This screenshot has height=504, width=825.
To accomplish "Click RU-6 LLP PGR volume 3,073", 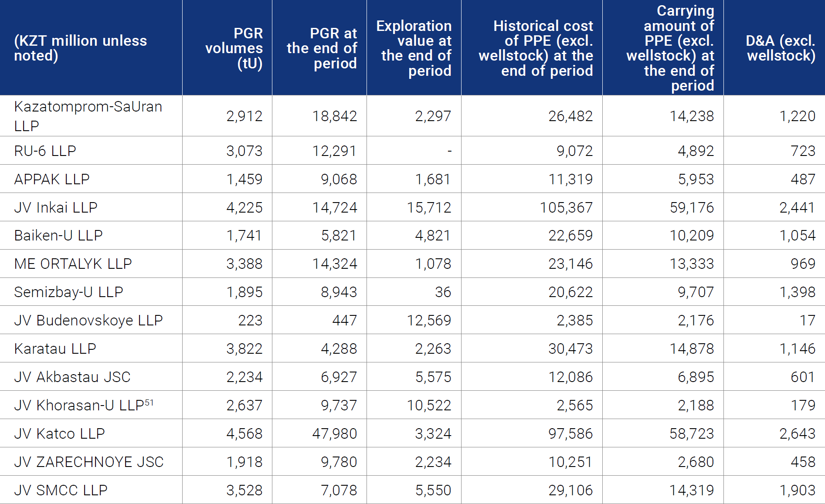I will (244, 151).
